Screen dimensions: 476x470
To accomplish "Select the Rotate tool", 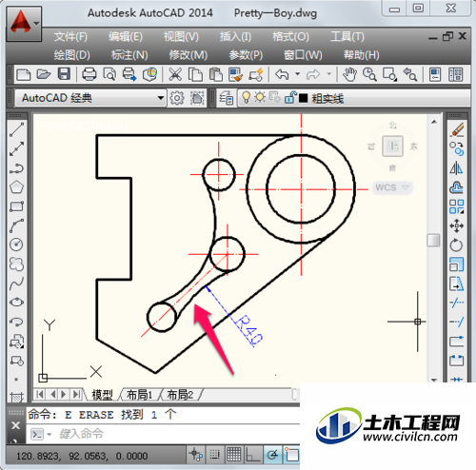I will point(457,245).
